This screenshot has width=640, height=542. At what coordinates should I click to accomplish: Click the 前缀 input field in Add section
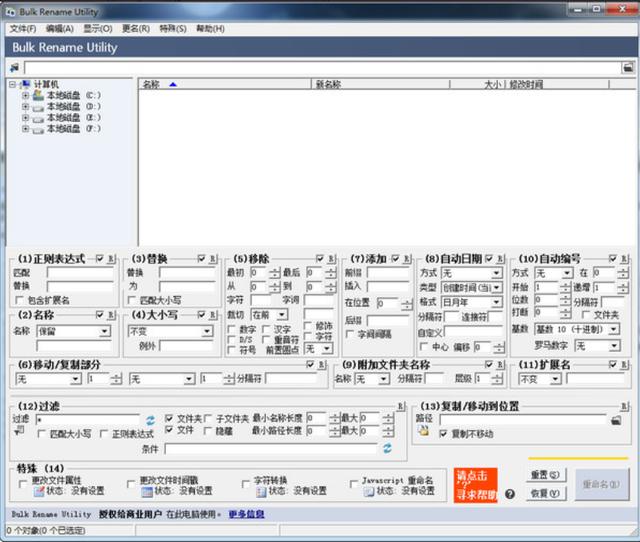(388, 273)
